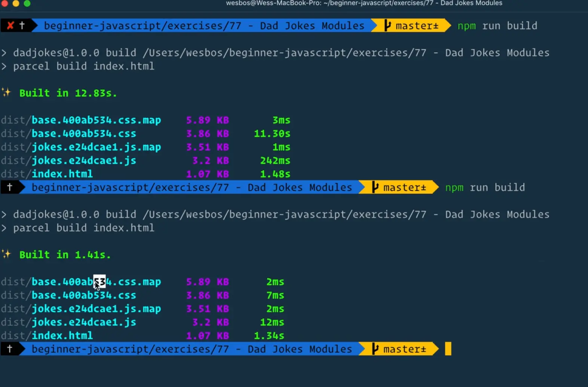Screen dimensions: 588x387
Task: Click the green maximize window button
Action: [27, 3]
